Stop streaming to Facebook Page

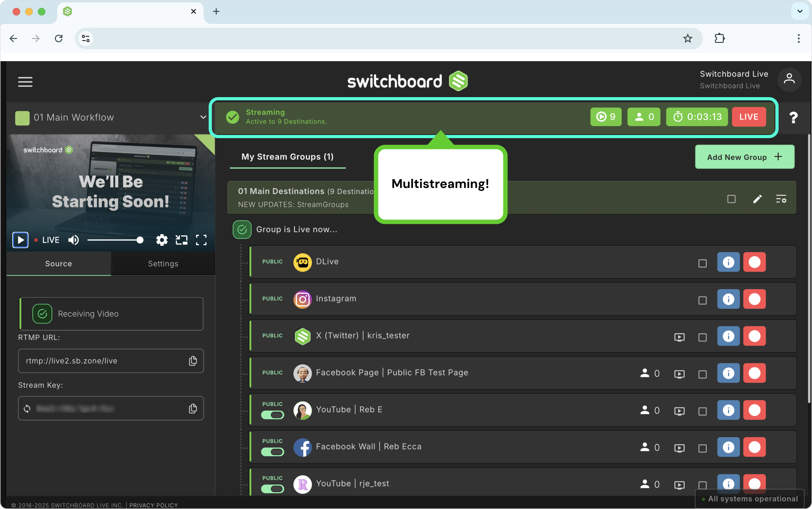coord(755,373)
